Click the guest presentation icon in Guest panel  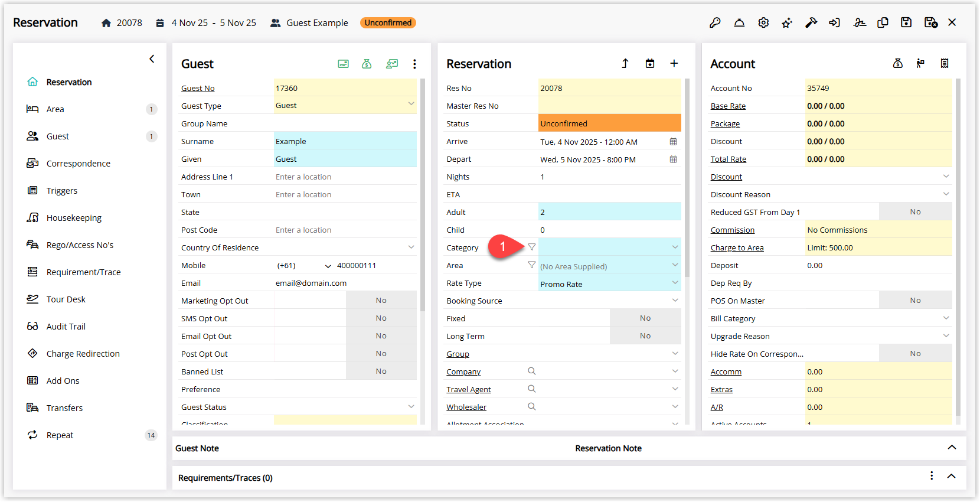click(x=392, y=64)
